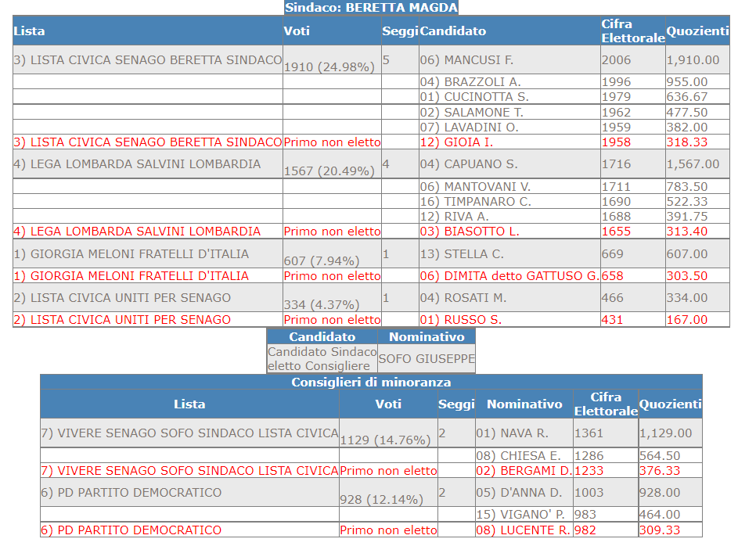Select candidate '01) CUCINOTTA S.'

click(474, 97)
